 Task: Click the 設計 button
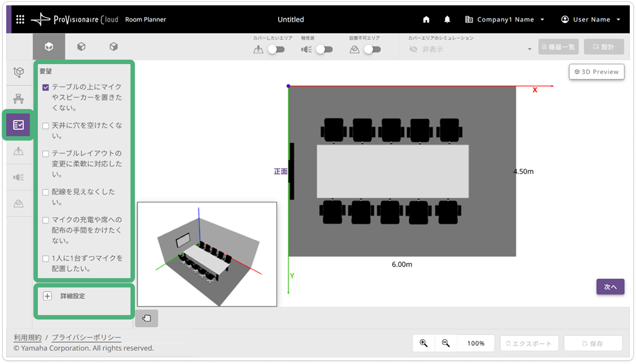click(604, 47)
